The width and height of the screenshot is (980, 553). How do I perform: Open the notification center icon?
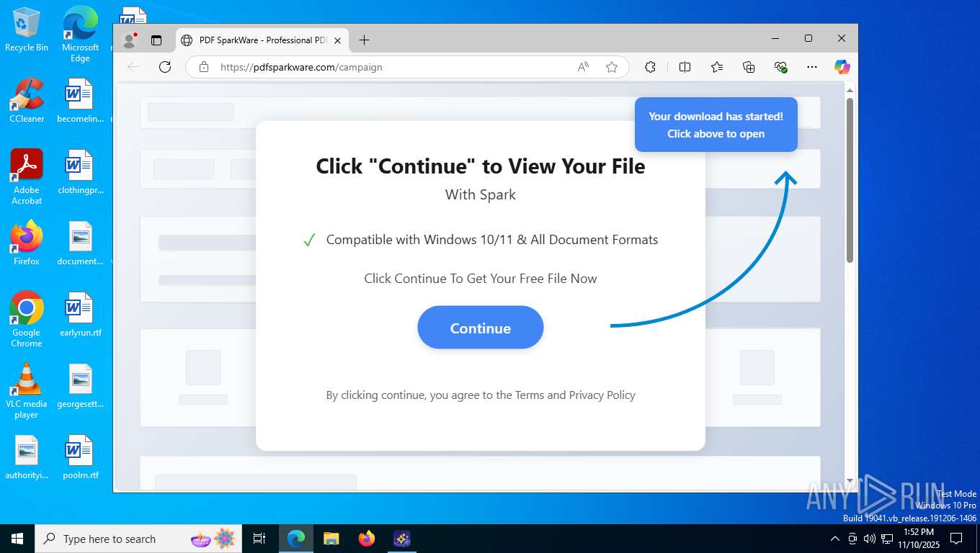coord(956,539)
